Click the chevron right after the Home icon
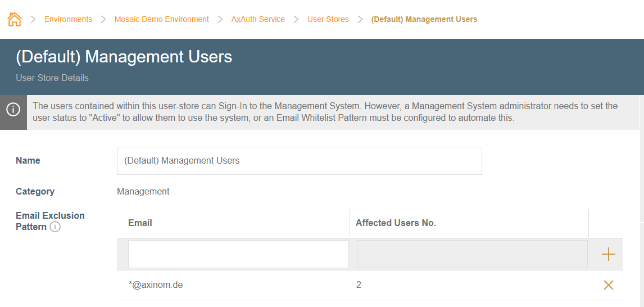This screenshot has width=644, height=307. 33,19
